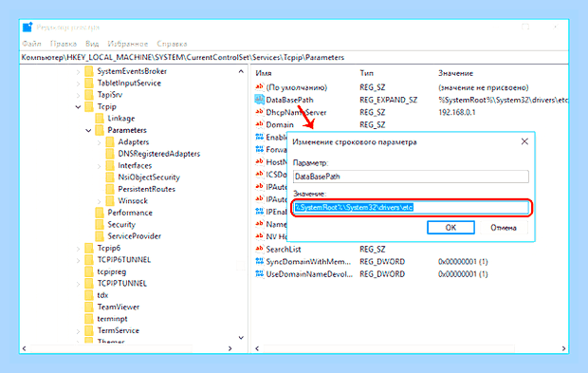Screen dimensions: 588x373
Task: Click the Параметр field showing DataBasePath
Action: click(x=411, y=177)
